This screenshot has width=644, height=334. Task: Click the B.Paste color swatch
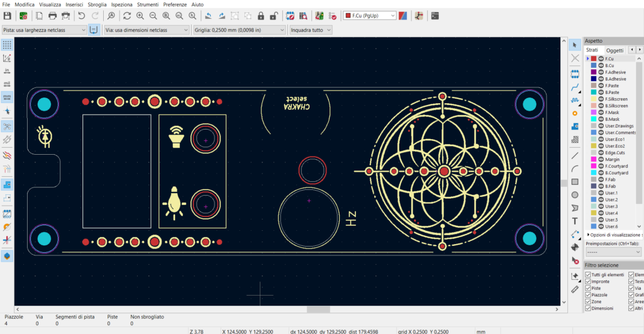[x=594, y=92]
